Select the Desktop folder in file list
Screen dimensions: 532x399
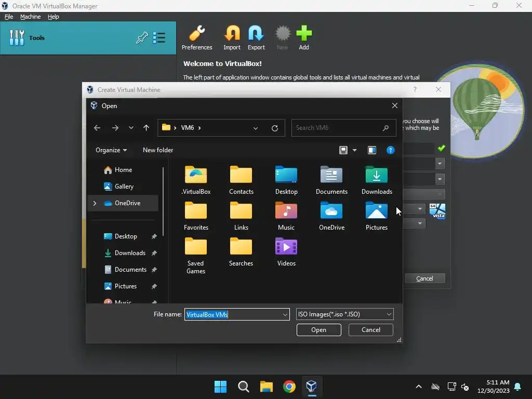(286, 180)
